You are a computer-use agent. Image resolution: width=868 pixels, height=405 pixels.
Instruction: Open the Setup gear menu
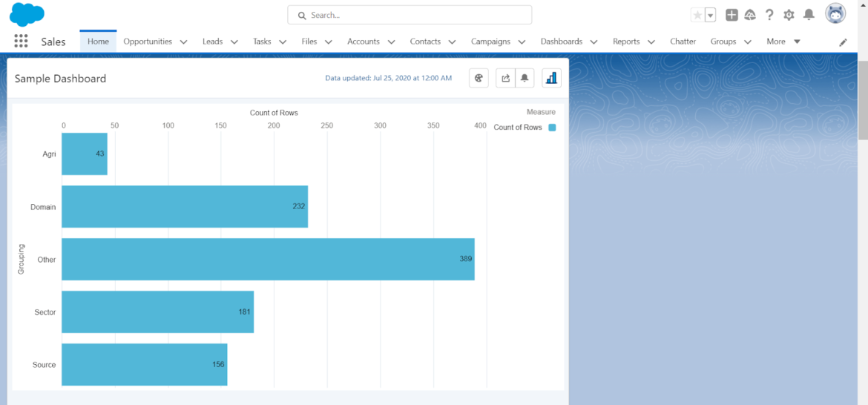click(x=789, y=15)
